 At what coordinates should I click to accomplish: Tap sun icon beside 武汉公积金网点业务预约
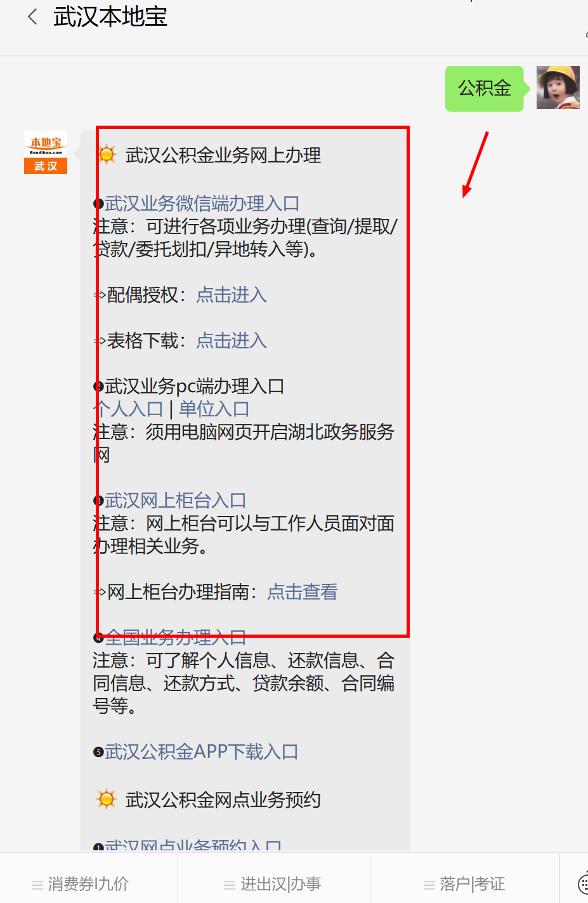(107, 799)
